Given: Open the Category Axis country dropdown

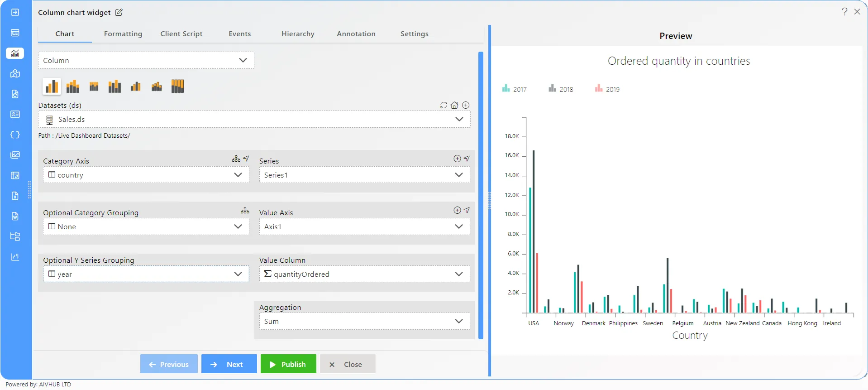Looking at the screenshot, I should (x=146, y=175).
